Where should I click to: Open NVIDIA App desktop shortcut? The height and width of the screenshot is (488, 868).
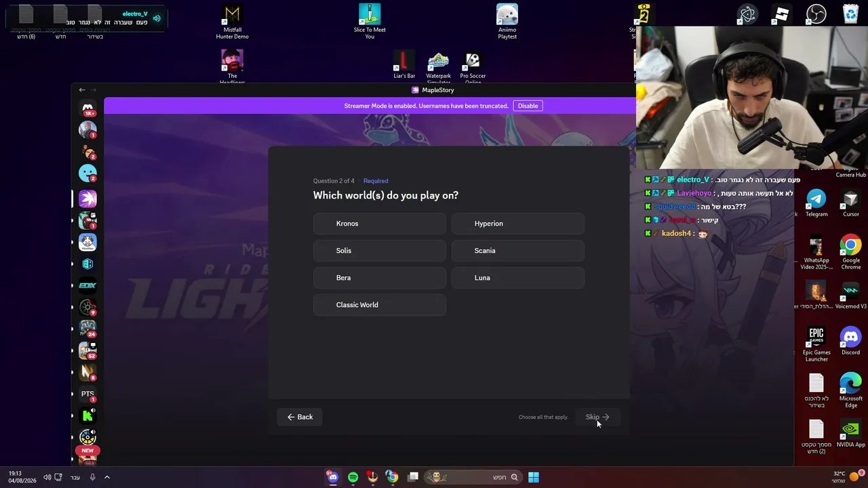pyautogui.click(x=851, y=434)
